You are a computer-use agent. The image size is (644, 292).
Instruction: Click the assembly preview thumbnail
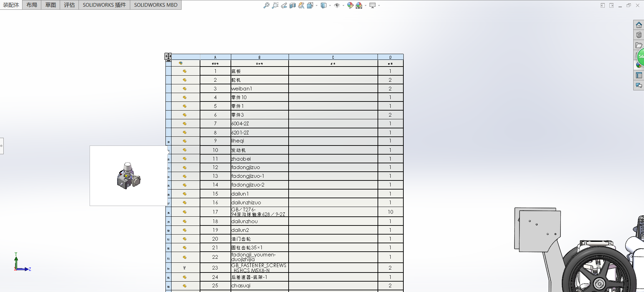[129, 176]
